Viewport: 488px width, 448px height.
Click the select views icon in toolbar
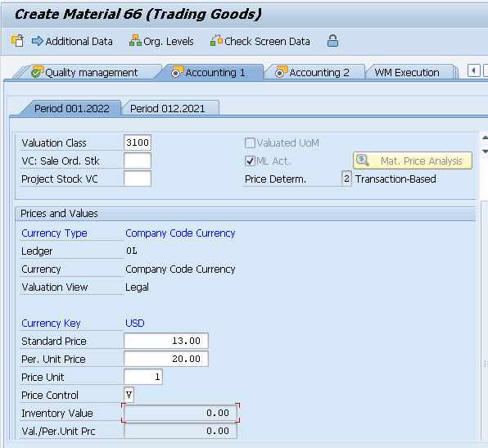coord(17,41)
